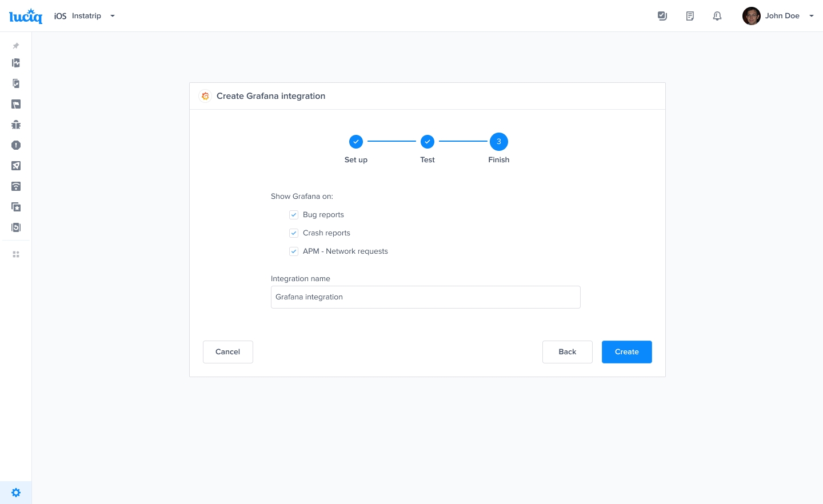
Task: Click the octagon exclamation alert sidebar icon
Action: [16, 145]
